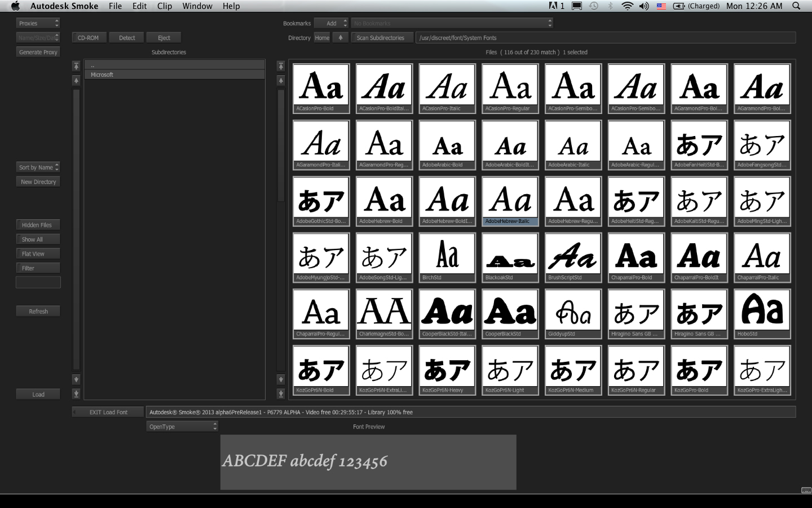Jump to bottom of files list
Image resolution: width=812 pixels, height=508 pixels.
[281, 393]
